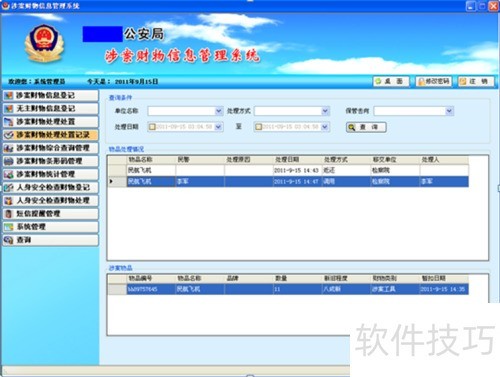Open 涉案财物条形码管理 sidebar icon
Screen dimensions: 500x377
tap(9, 161)
